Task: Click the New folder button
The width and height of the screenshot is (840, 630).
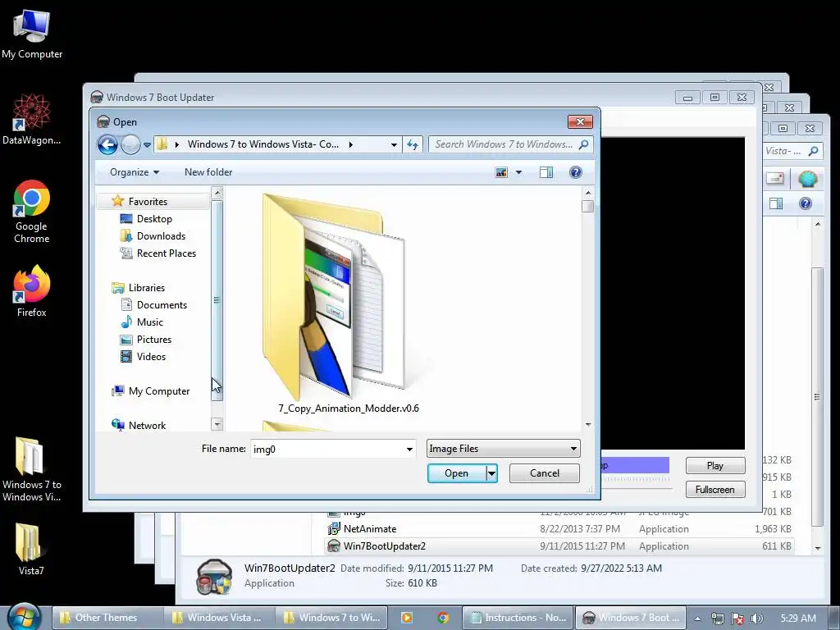Action: (208, 172)
